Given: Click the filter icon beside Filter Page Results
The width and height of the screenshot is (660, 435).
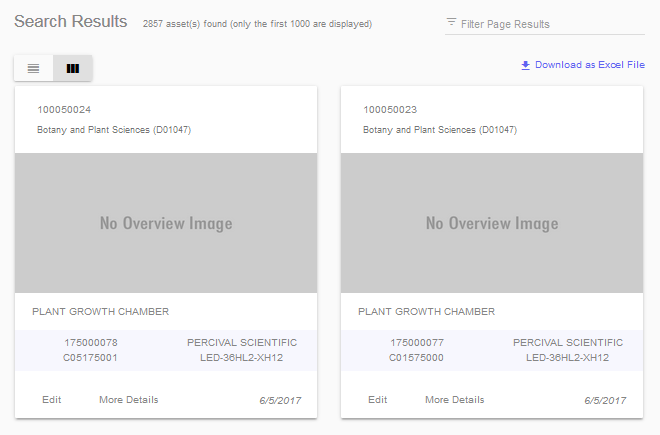Looking at the screenshot, I should coord(452,23).
